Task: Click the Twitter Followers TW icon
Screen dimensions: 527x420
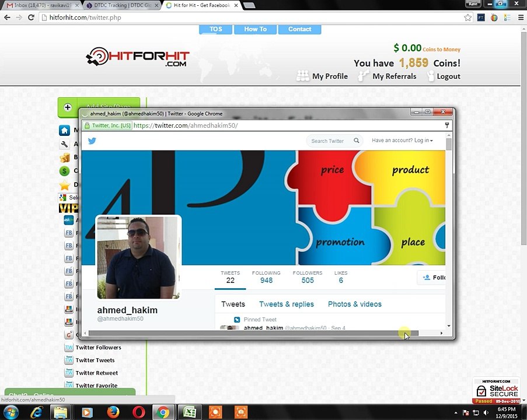Action: tap(69, 348)
